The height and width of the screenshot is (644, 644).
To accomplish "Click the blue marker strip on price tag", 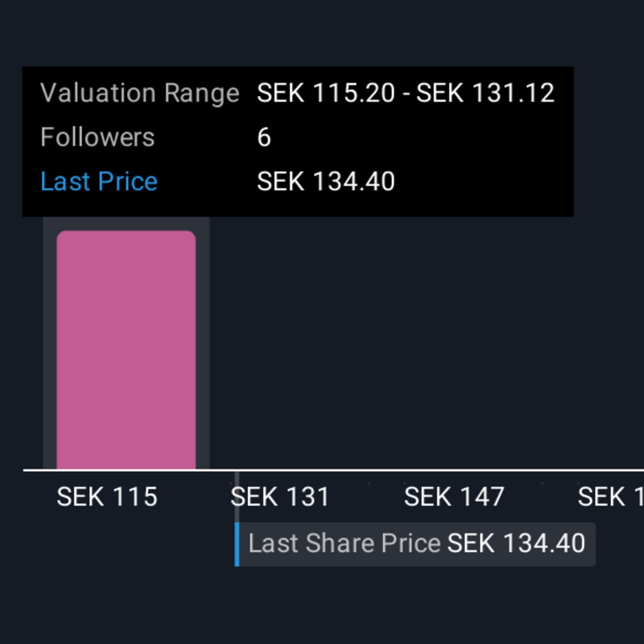I will pos(237,544).
